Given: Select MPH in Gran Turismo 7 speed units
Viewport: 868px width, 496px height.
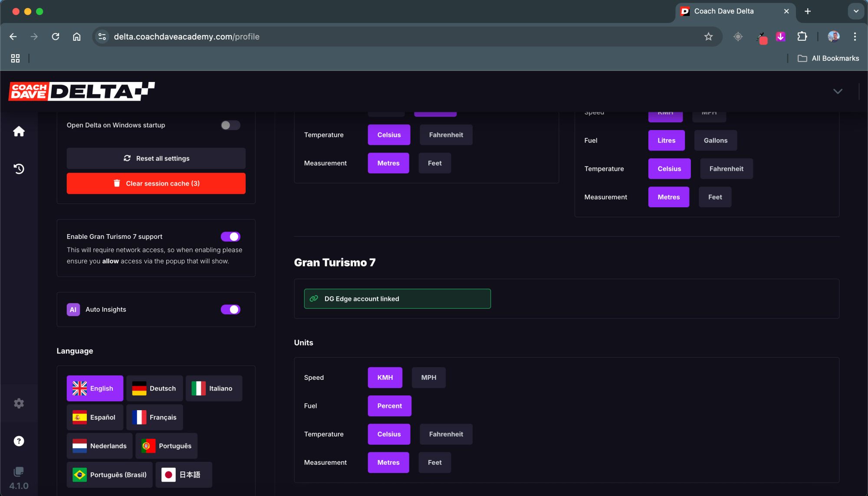Looking at the screenshot, I should (428, 378).
